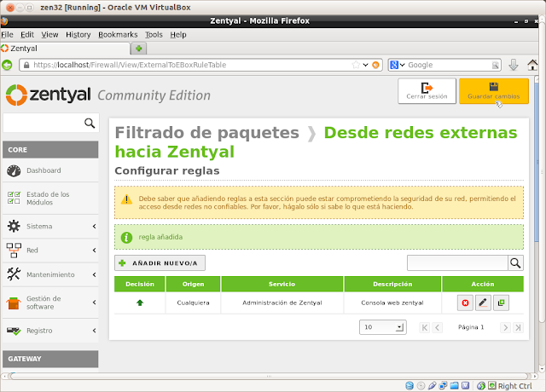Edit the Consola web zentyal rule
The image size is (546, 392).
tap(483, 303)
